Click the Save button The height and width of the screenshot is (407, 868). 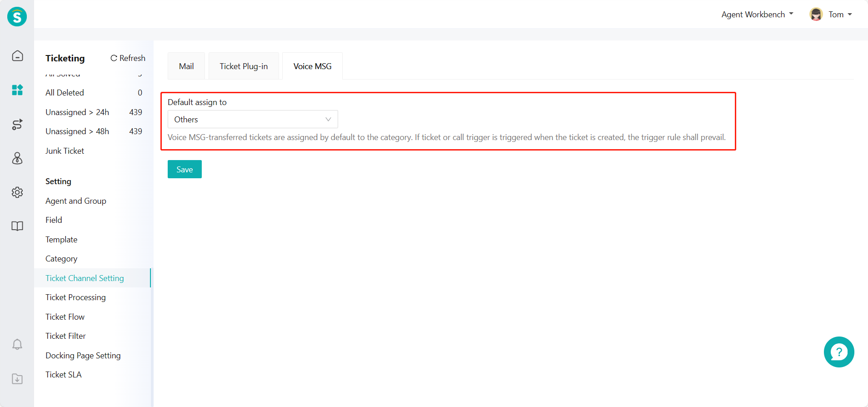pos(185,169)
